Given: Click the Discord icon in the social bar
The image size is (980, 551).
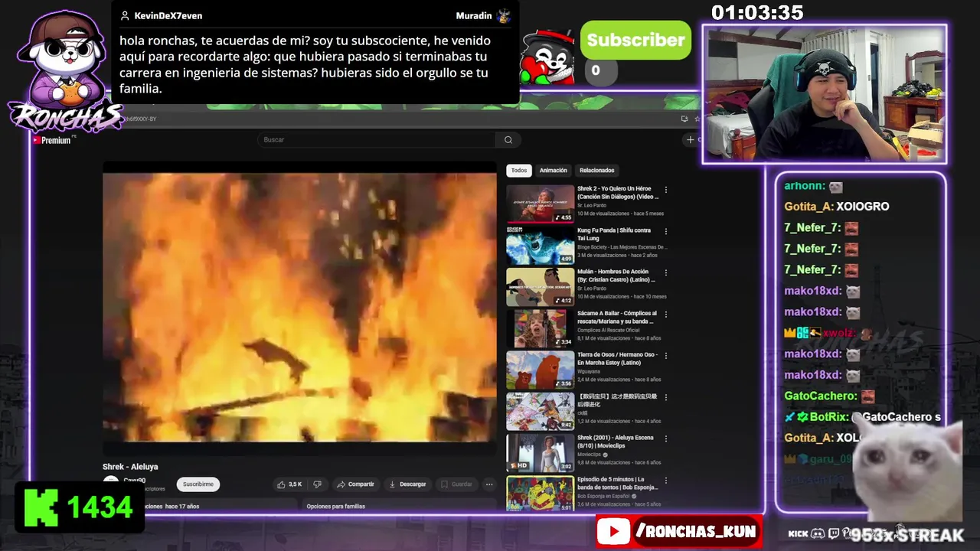Looking at the screenshot, I should 818,533.
